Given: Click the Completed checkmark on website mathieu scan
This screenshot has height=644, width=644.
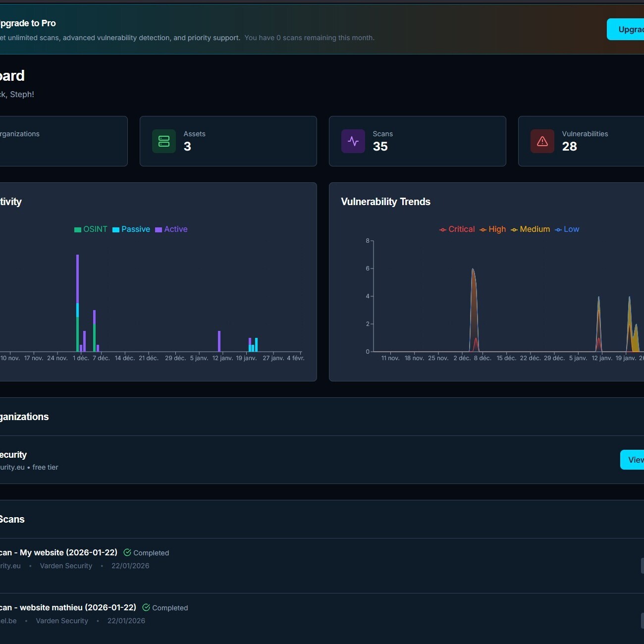Looking at the screenshot, I should (x=146, y=607).
